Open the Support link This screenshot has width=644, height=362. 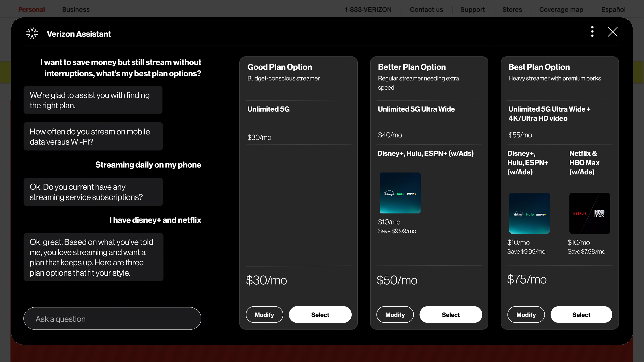point(473,9)
